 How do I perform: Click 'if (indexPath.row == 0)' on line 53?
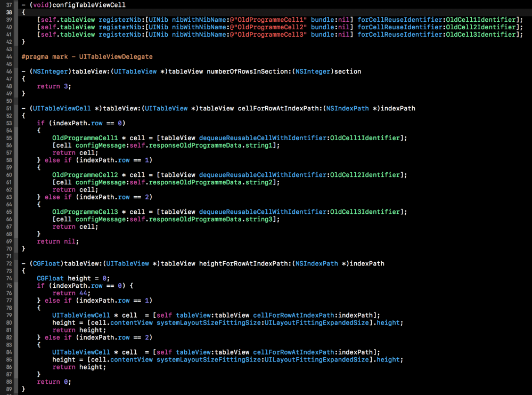pyautogui.click(x=81, y=123)
